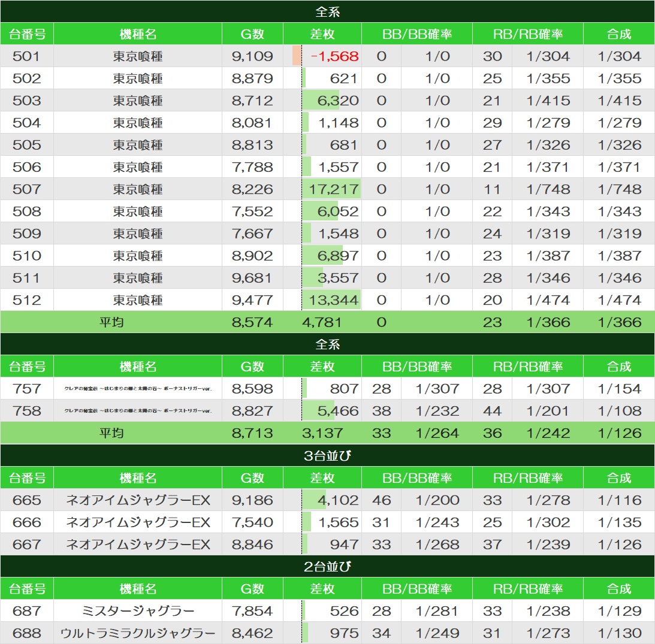Select RB count 30 in row 501
Screen dimensions: 655x644
coord(492,56)
